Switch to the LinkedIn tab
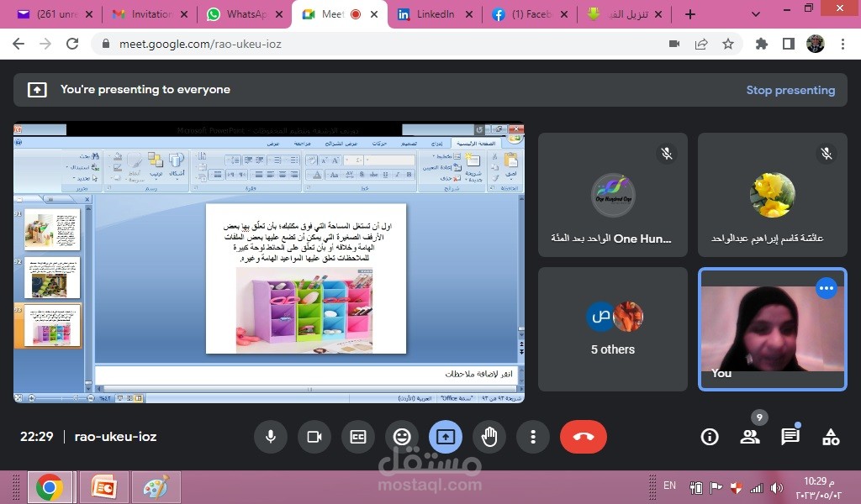Screen dimensions: 861x504 [435, 14]
